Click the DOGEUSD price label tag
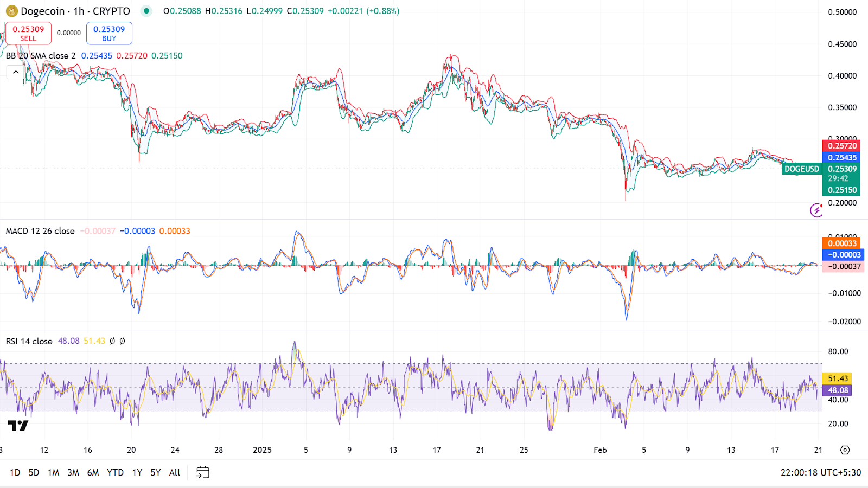This screenshot has width=868, height=488. 801,169
